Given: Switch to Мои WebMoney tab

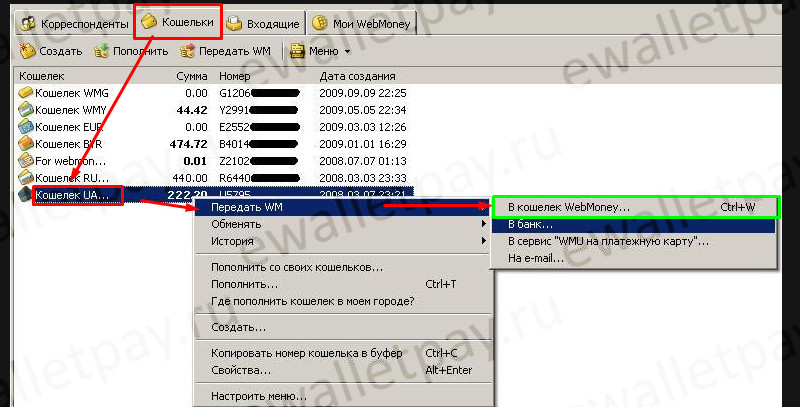Looking at the screenshot, I should 362,23.
